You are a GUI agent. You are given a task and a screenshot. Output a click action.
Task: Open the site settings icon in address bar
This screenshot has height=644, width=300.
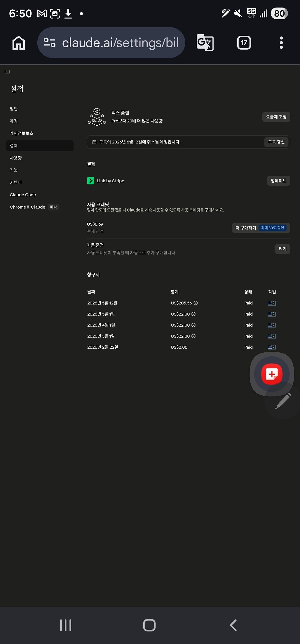(50, 43)
